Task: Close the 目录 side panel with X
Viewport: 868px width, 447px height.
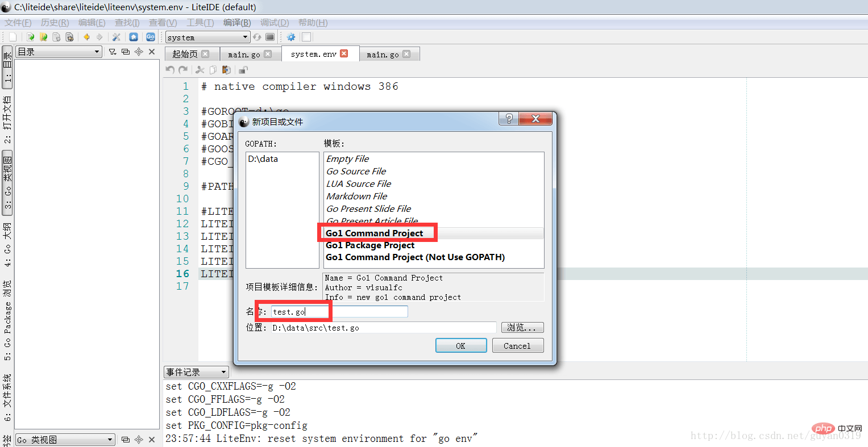Action: [152, 52]
